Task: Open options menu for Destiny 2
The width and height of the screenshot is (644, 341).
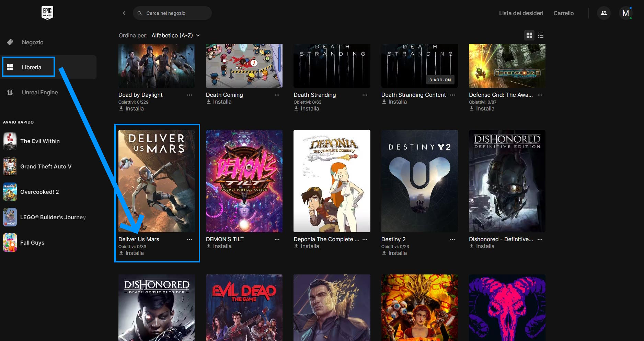Action: click(452, 239)
